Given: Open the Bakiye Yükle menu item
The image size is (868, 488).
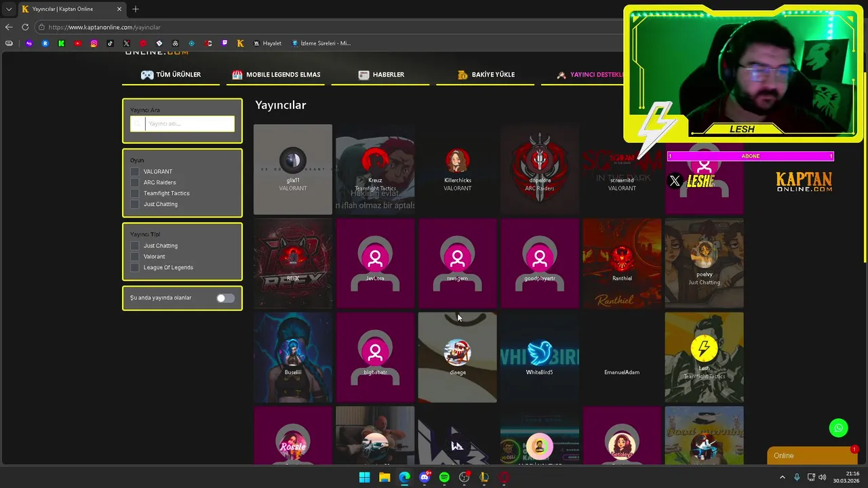Looking at the screenshot, I should [486, 75].
